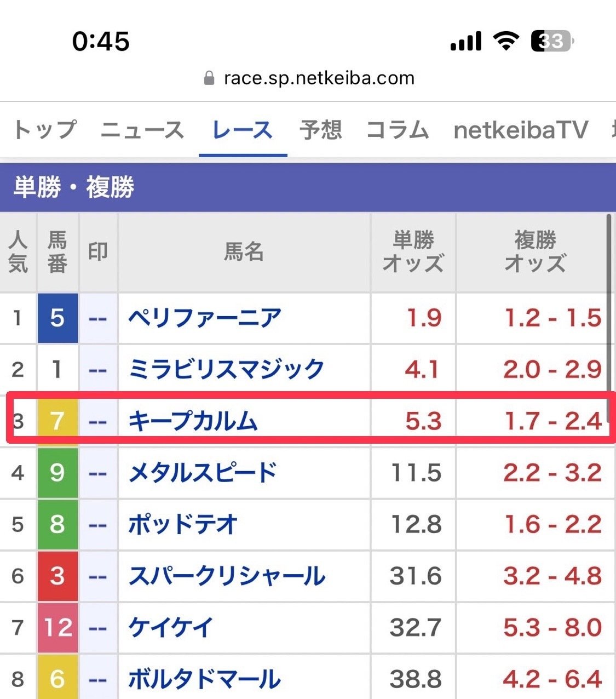Image resolution: width=616 pixels, height=699 pixels.
Task: Open mark selector for ケイケイ row
Action: pyautogui.click(x=98, y=627)
